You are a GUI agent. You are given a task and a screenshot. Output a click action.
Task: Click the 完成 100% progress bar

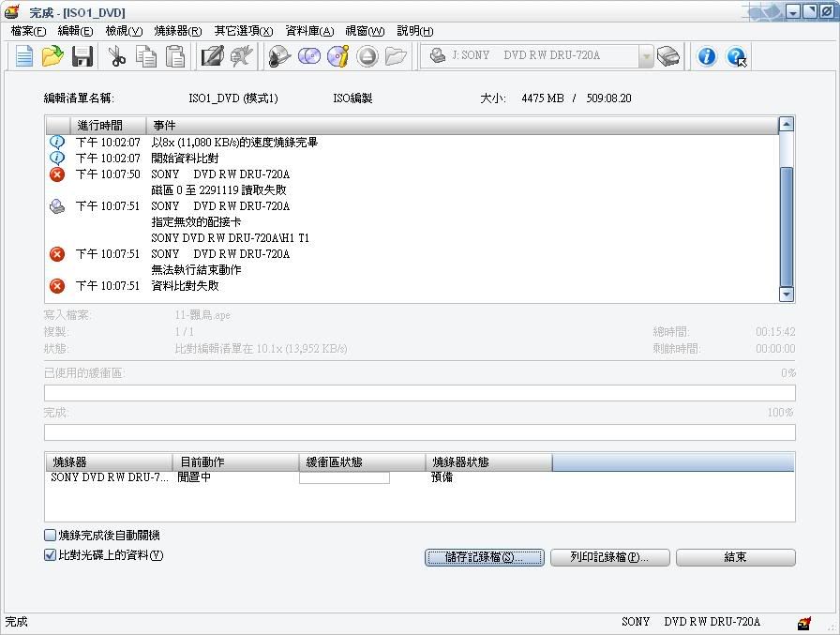pos(419,432)
